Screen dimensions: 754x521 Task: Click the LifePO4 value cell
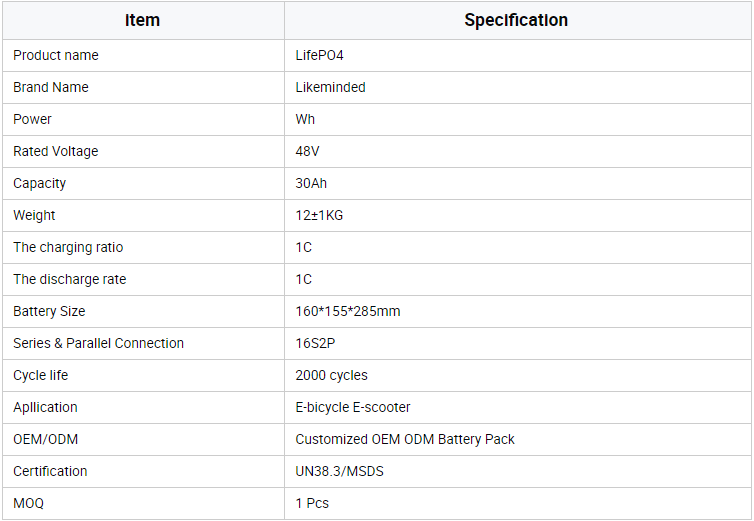[319, 55]
